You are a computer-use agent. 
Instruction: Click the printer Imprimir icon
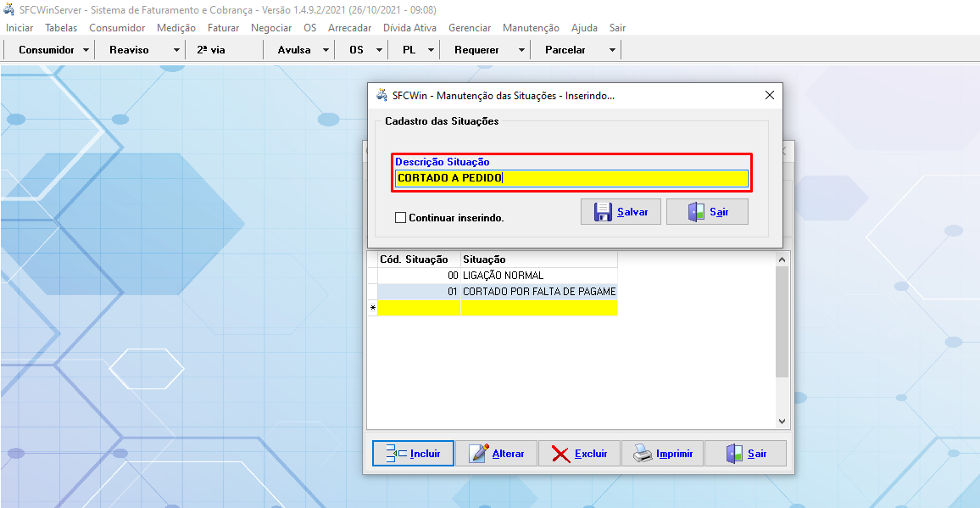pos(643,454)
